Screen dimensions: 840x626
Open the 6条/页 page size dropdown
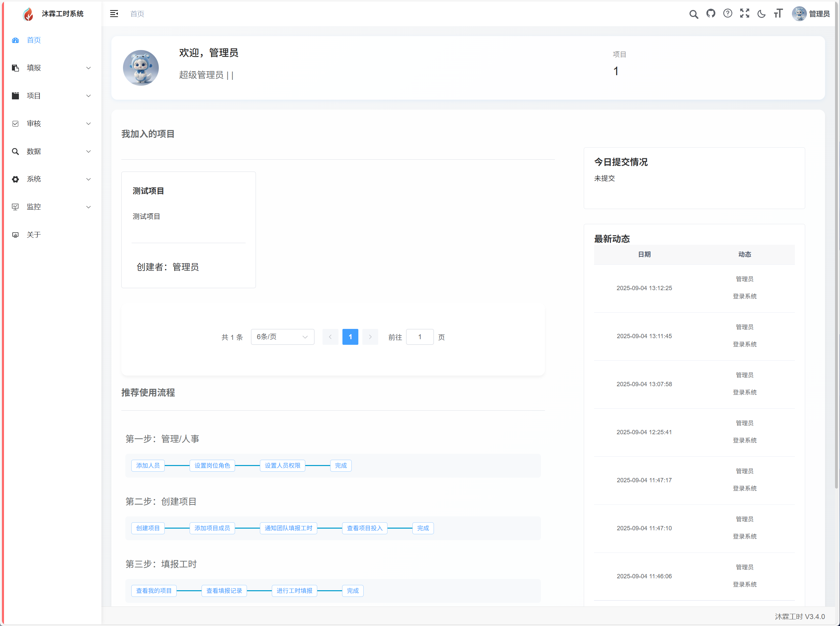tap(282, 337)
